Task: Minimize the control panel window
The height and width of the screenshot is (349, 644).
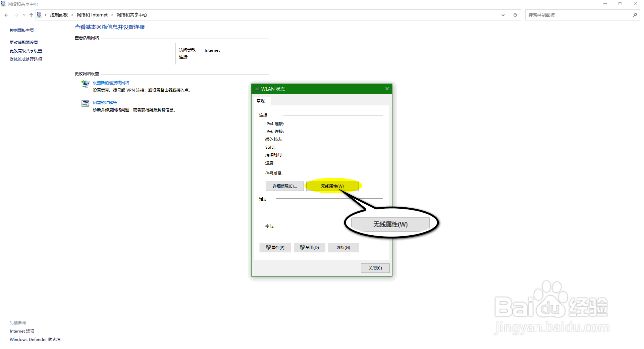Action: tap(605, 4)
